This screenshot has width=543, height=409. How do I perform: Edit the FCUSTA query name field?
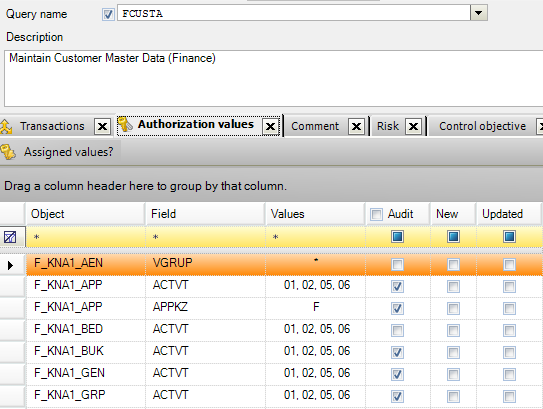click(x=294, y=13)
